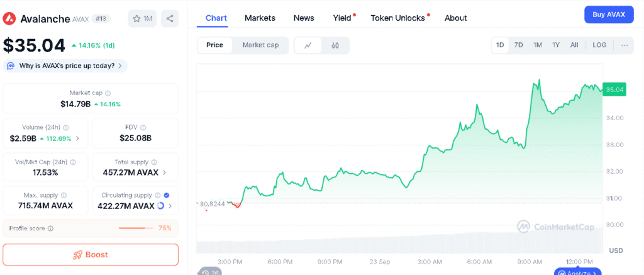Open the Yield tab
The image size is (644, 275).
click(342, 18)
